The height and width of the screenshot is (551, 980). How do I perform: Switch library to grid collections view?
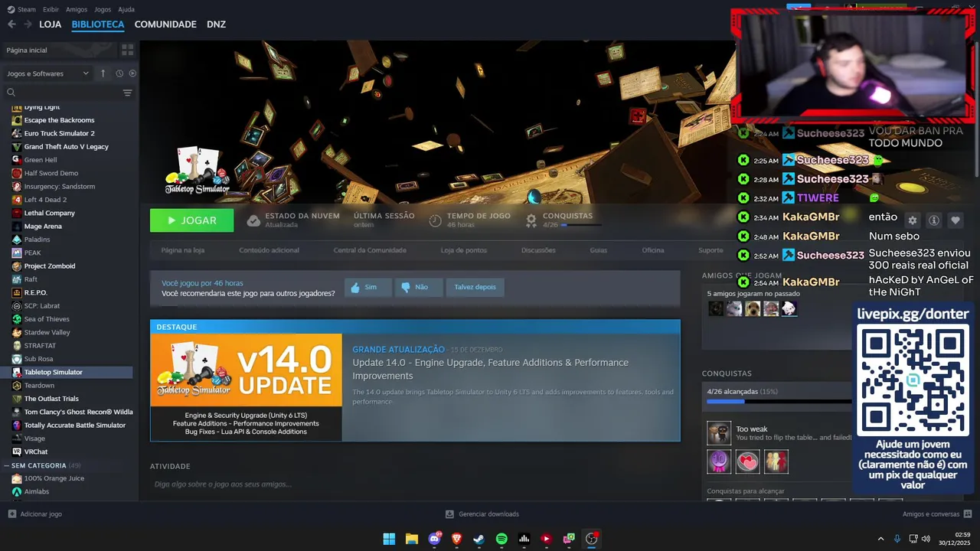click(x=127, y=50)
